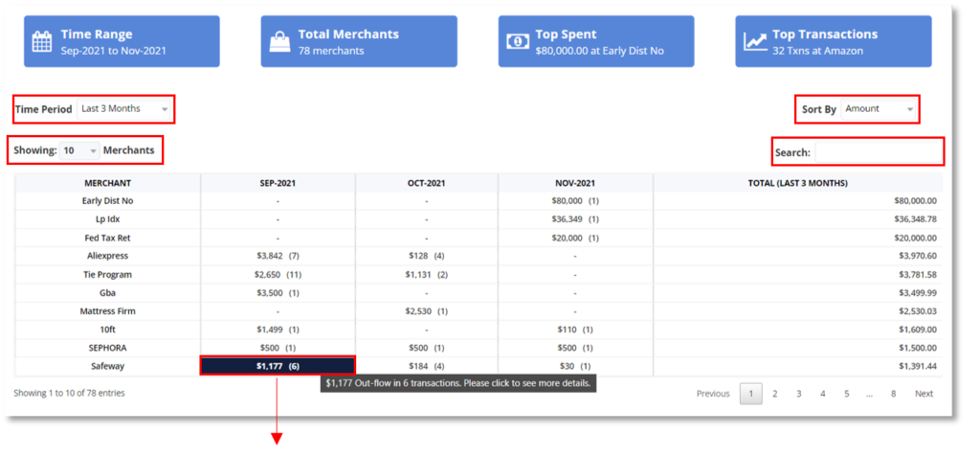Click the Top Spent card title
980x456 pixels.
(x=566, y=34)
